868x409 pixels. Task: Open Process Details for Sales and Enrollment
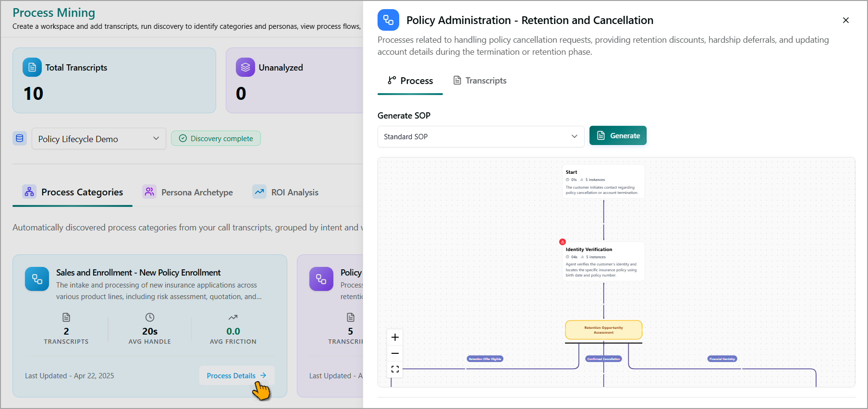tap(236, 375)
